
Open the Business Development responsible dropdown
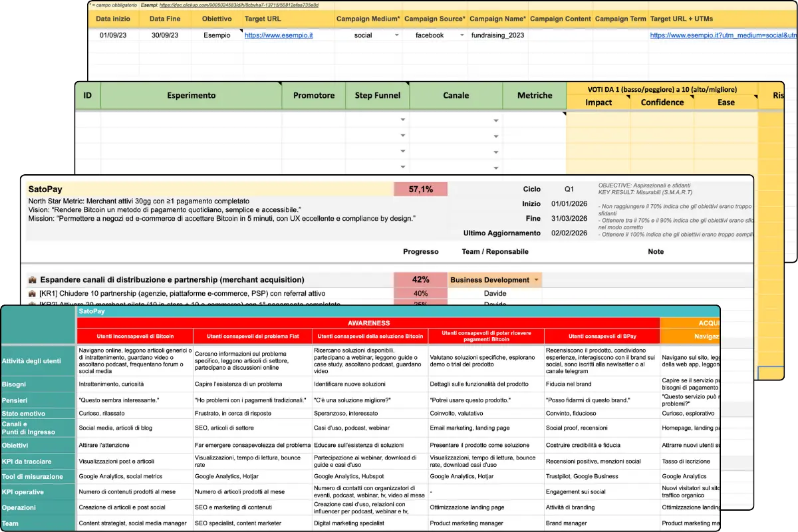(x=537, y=280)
